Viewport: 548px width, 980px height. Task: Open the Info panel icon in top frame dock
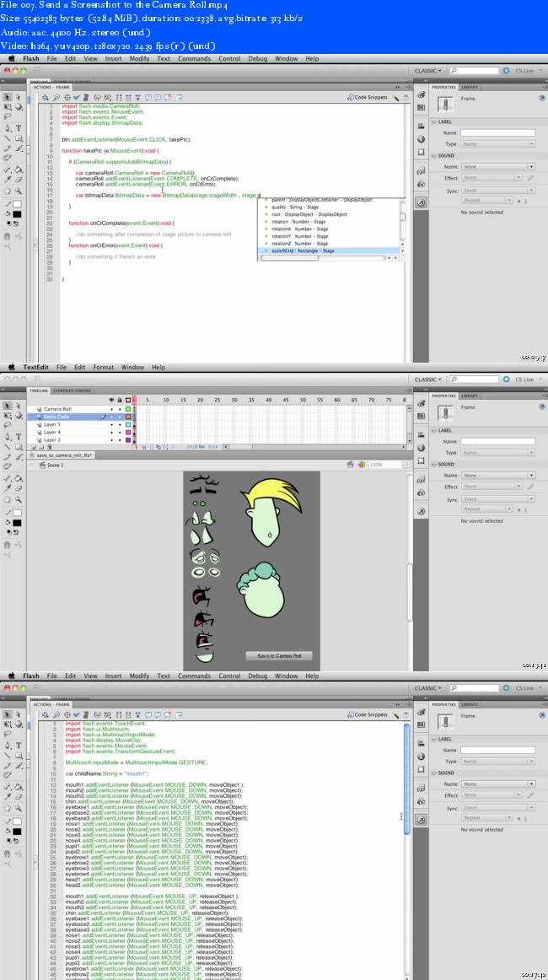421,139
